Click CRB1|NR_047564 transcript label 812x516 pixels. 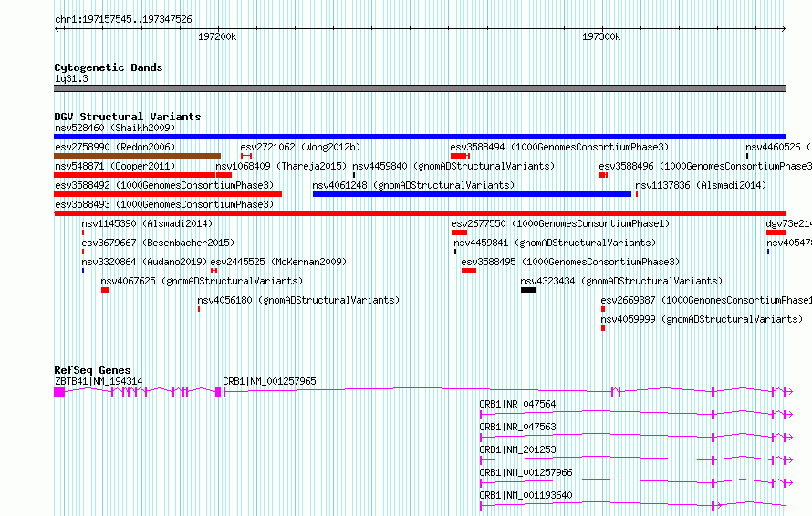(517, 404)
